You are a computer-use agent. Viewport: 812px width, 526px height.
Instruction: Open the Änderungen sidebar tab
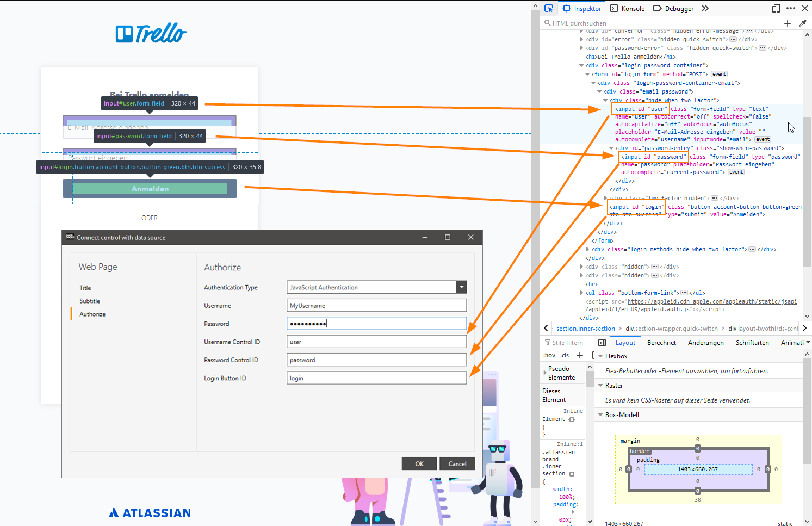pos(706,343)
